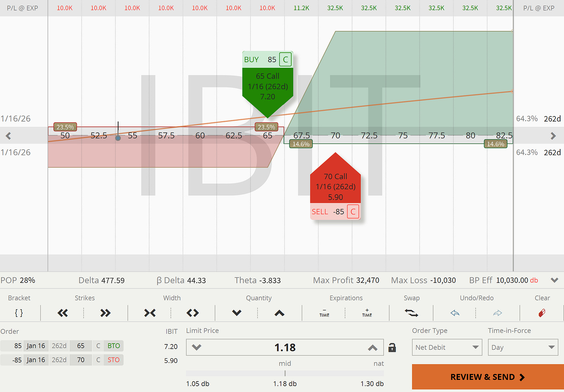Click the 67.5 strike on axis
Screen dimensions: 564x392
pos(301,135)
